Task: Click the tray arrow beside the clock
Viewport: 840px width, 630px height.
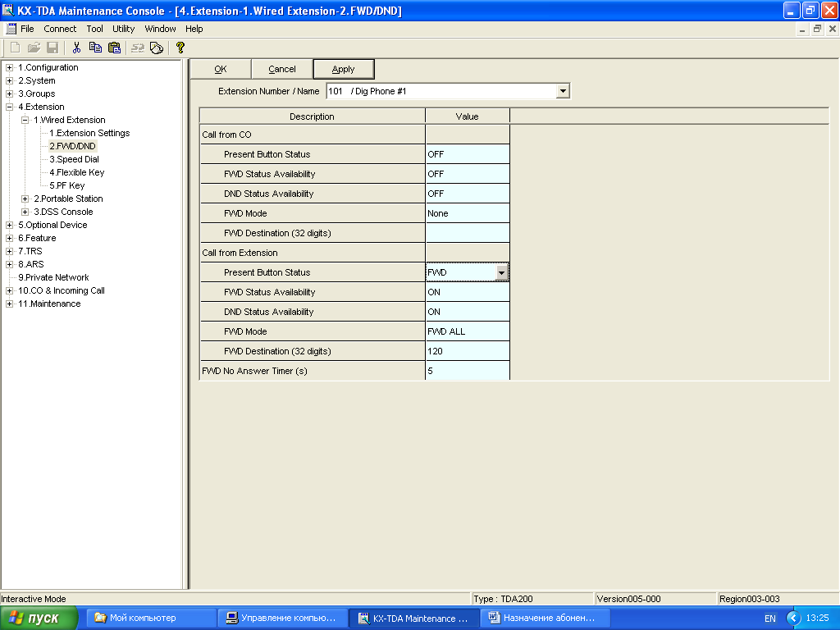Action: 793,619
